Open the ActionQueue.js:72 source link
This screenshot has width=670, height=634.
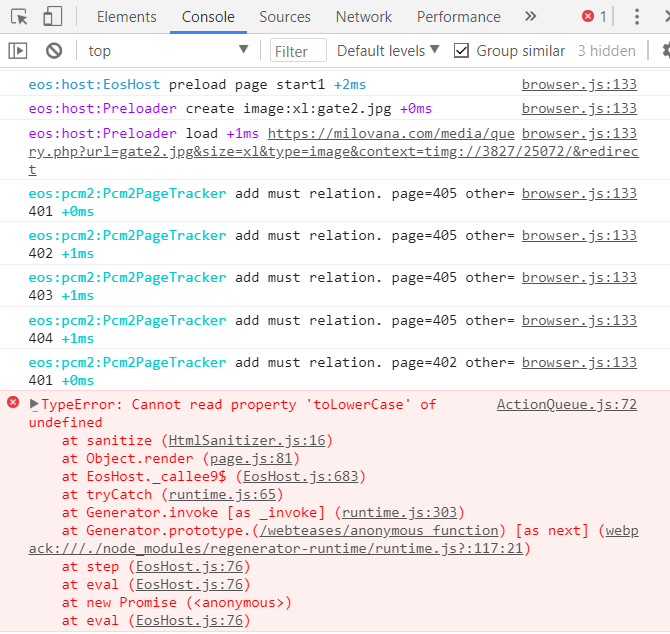point(567,404)
